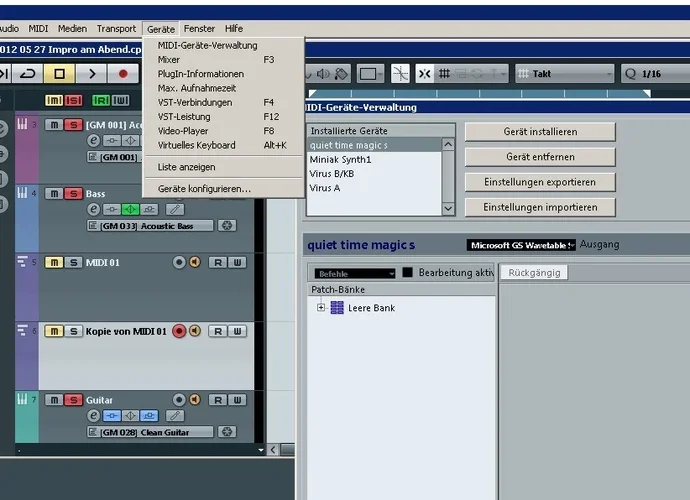Unmute the MIDI 01 track
690x500 pixels.
[x=54, y=262]
